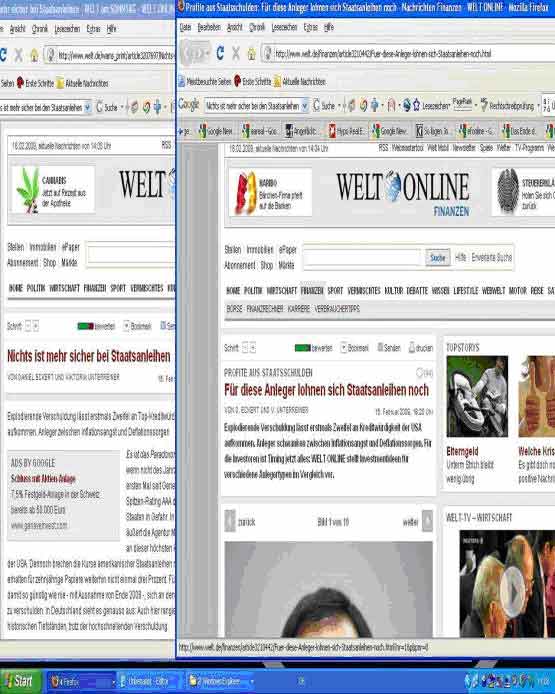This screenshot has width=555, height=694.
Task: Click the Cannabis ad teaser in left window
Action: pyautogui.click(x=53, y=190)
